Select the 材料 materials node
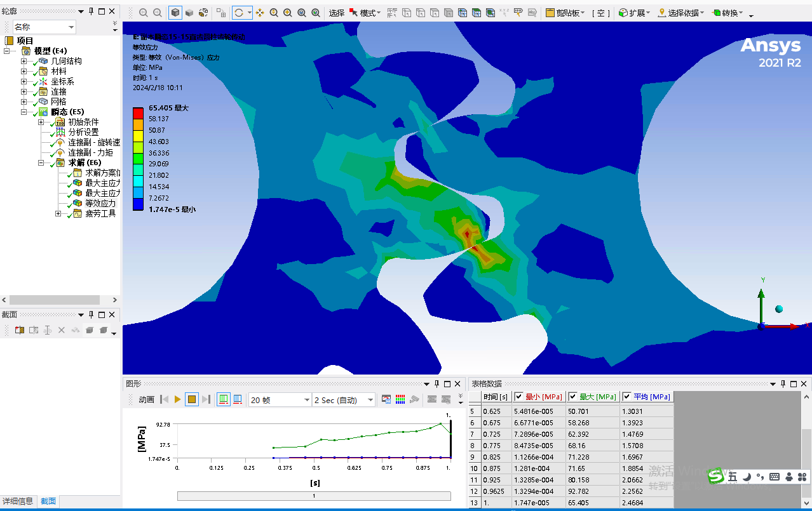Viewport: 812px width, 511px height. [x=58, y=71]
